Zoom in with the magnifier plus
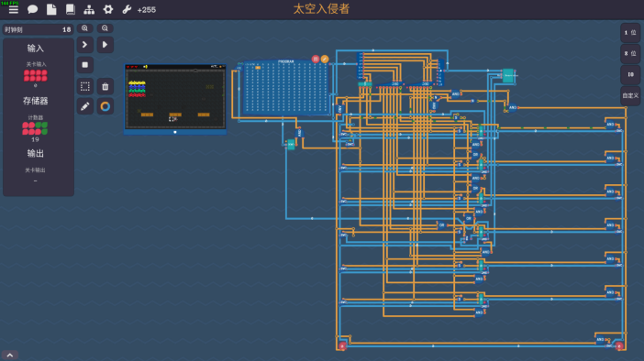This screenshot has width=644, height=361. tap(84, 28)
